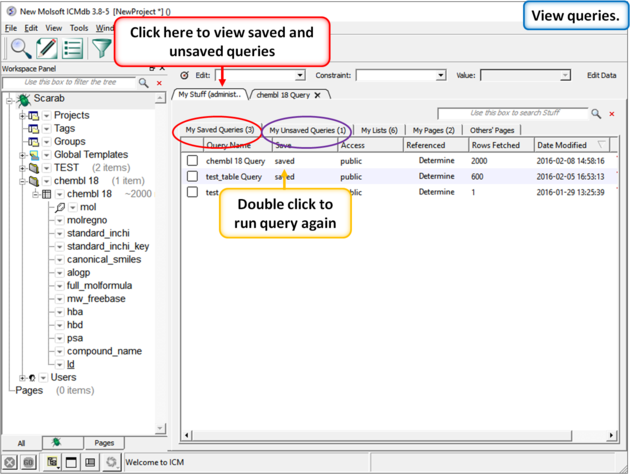Image resolution: width=630 pixels, height=474 pixels.
Task: Open the My Lists tab
Action: point(379,130)
